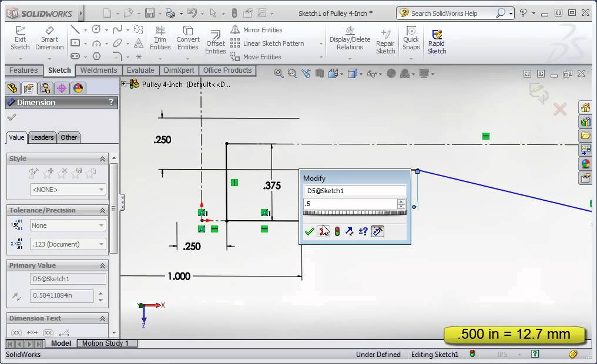The width and height of the screenshot is (597, 364).
Task: Click the Rebuild traffic-light icon in Modify dialog
Action: [x=337, y=231]
